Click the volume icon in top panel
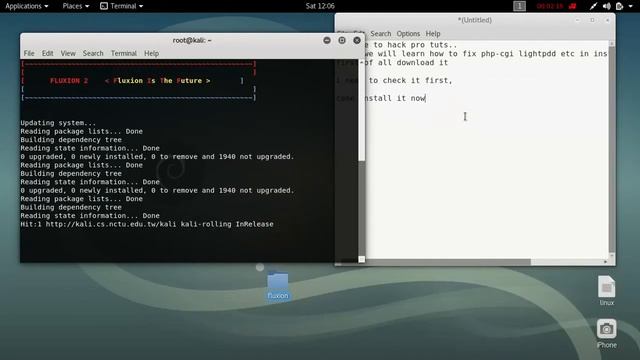640x360 pixels. click(x=607, y=6)
